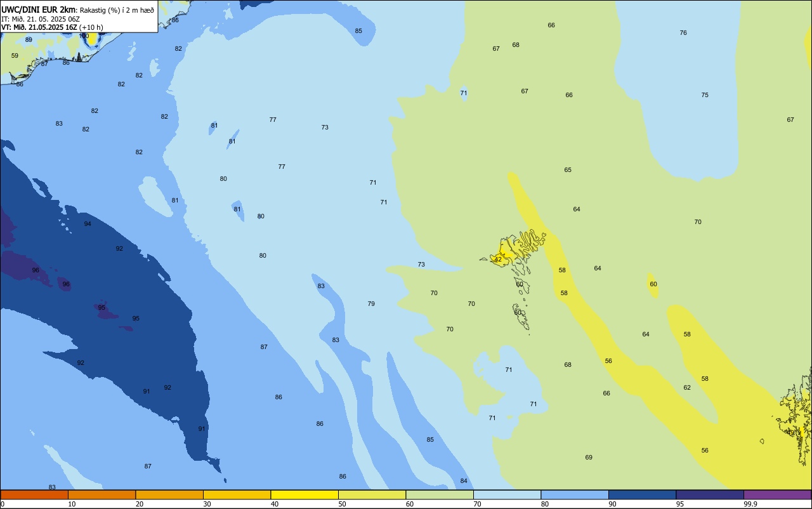The height and width of the screenshot is (509, 812).
Task: Click the humidity value 75 in the light blue patch
Action: [x=705, y=95]
